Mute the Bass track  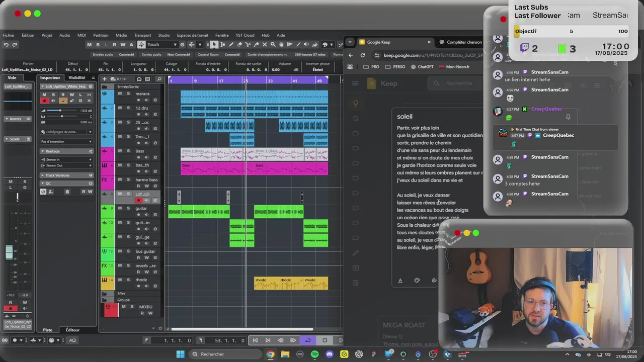(120, 150)
